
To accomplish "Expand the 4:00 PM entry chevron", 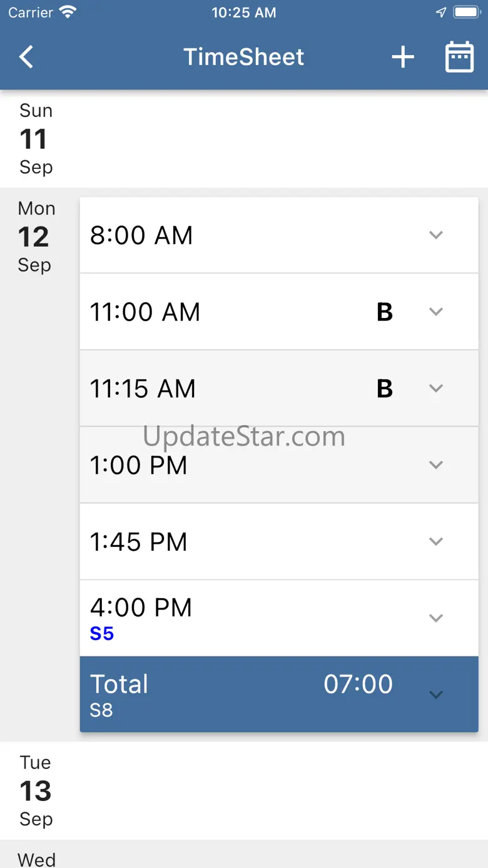I will coord(436,618).
